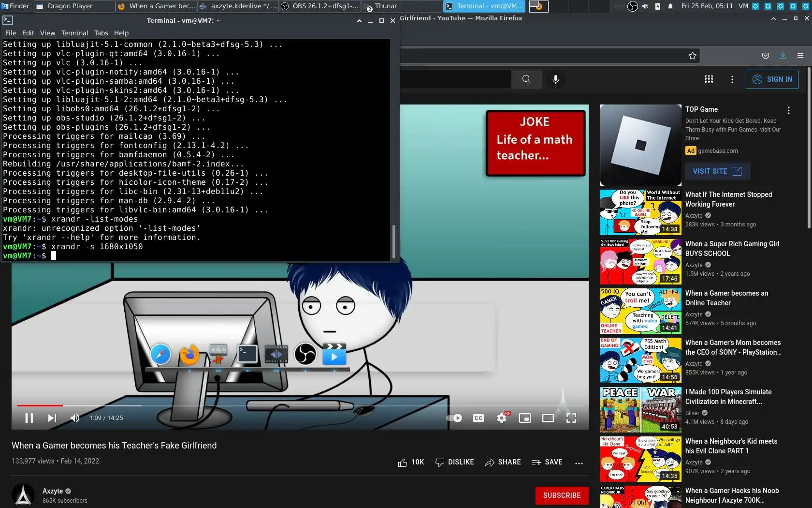Open the Firefox downloads panel

click(x=783, y=56)
